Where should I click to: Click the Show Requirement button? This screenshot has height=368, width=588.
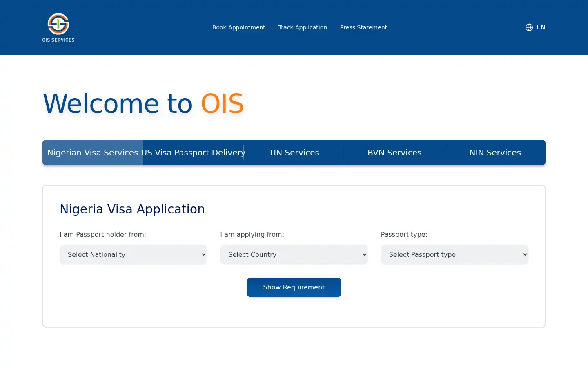(294, 287)
